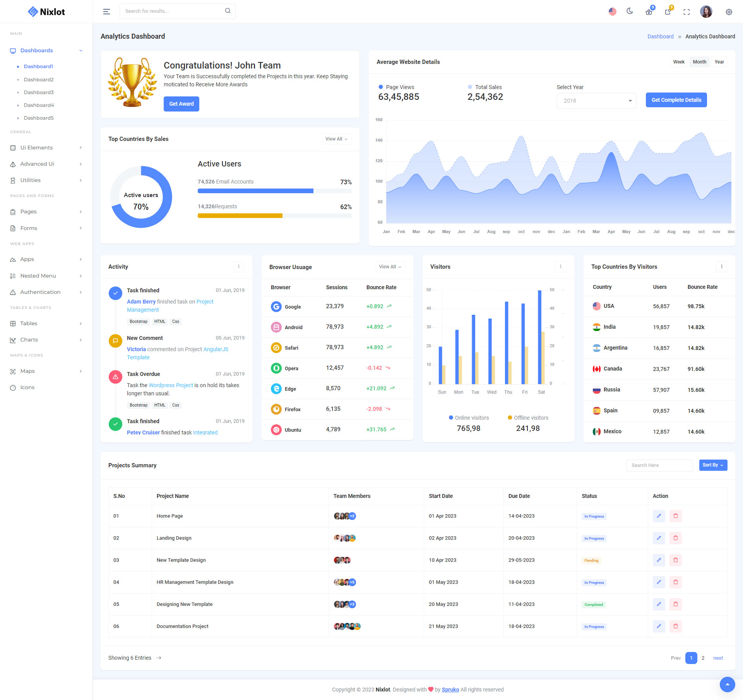Toggle fullscreen mode icon
The height and width of the screenshot is (700, 743).
[687, 12]
